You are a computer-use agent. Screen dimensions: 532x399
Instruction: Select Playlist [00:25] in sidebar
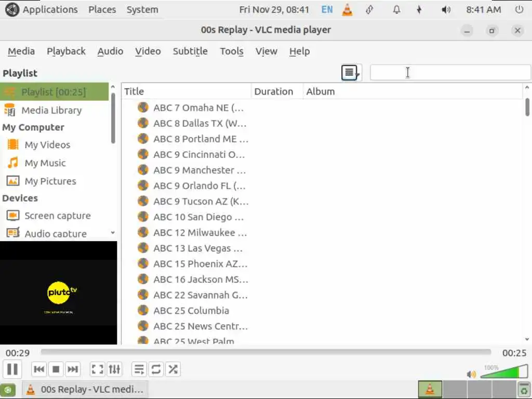54,91
